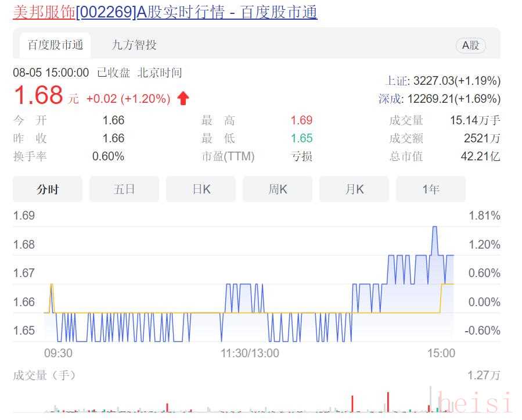This screenshot has width=522, height=420.
Task: Click the 成交量 value 15.14万手
Action: (475, 120)
